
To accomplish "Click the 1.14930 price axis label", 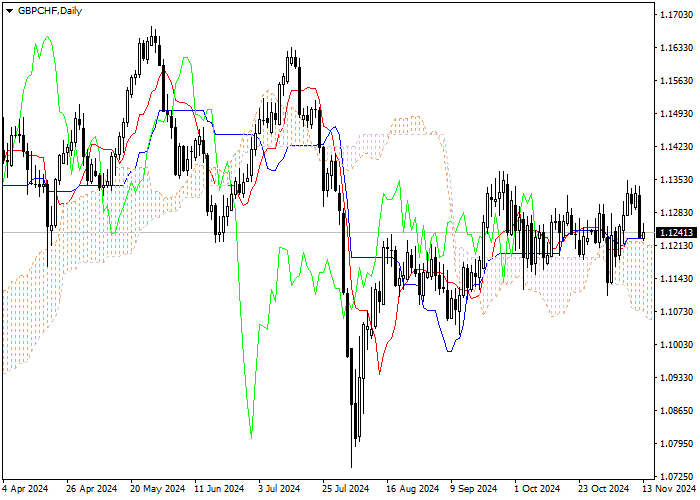I will [x=676, y=114].
